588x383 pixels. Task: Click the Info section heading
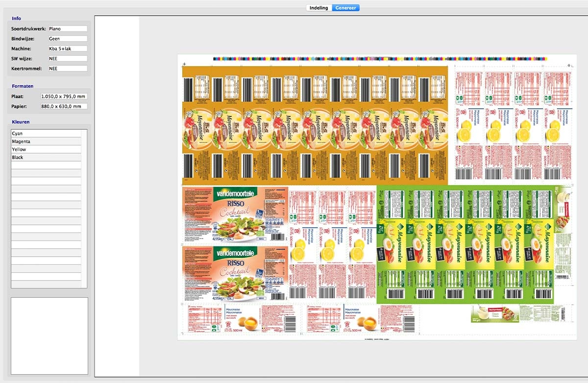coord(17,19)
